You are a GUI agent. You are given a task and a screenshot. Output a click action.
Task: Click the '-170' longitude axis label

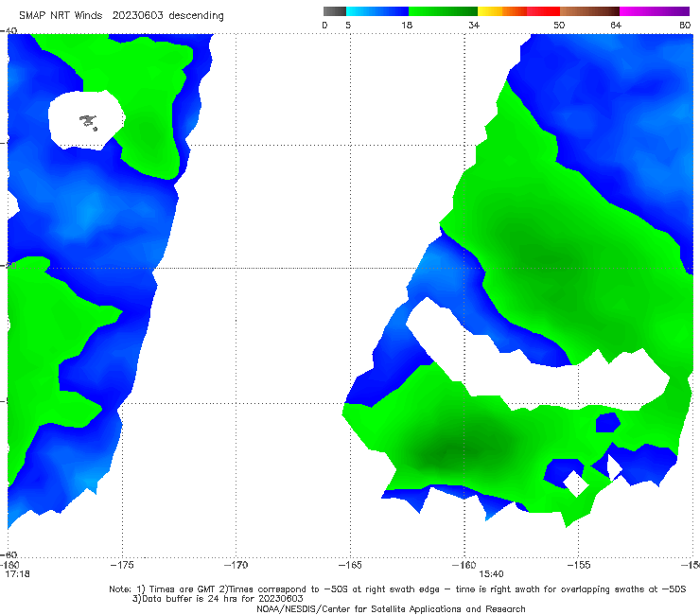[236, 565]
